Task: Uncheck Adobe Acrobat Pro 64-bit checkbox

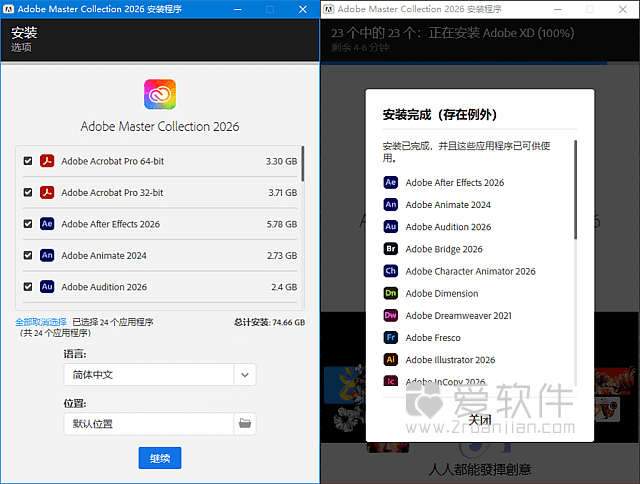Action: tap(28, 161)
